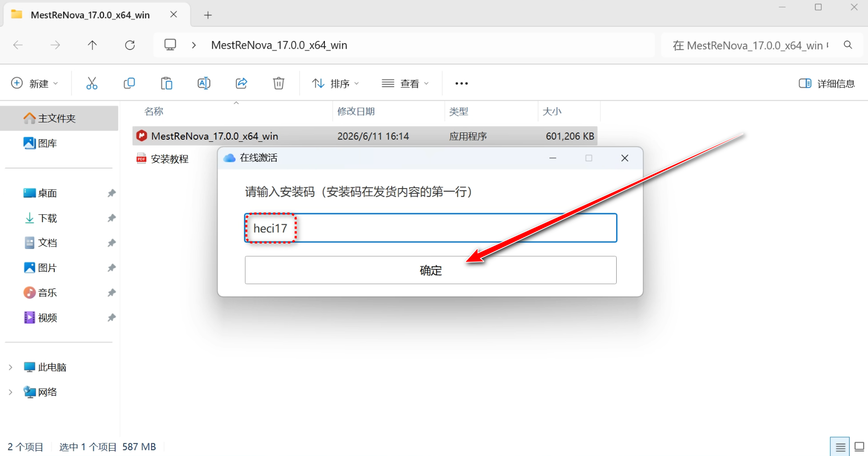Click the Paste clipboard icon
The width and height of the screenshot is (868, 456).
167,83
